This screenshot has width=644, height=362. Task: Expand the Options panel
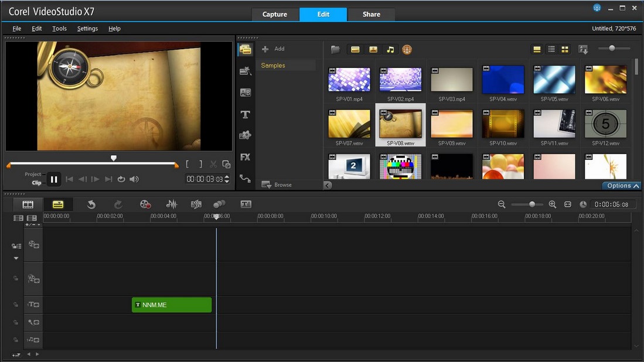(x=622, y=186)
